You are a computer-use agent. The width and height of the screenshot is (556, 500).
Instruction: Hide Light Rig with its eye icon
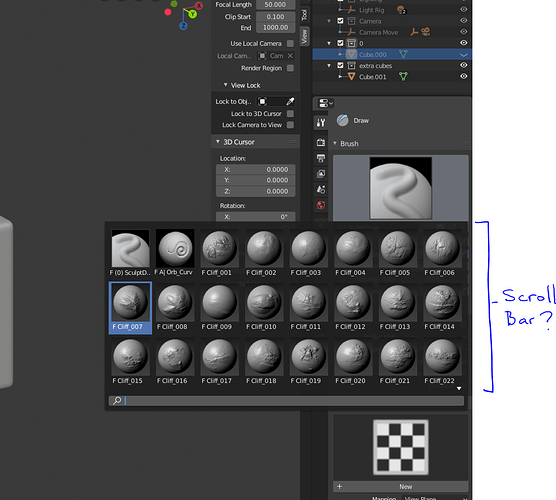(x=463, y=10)
